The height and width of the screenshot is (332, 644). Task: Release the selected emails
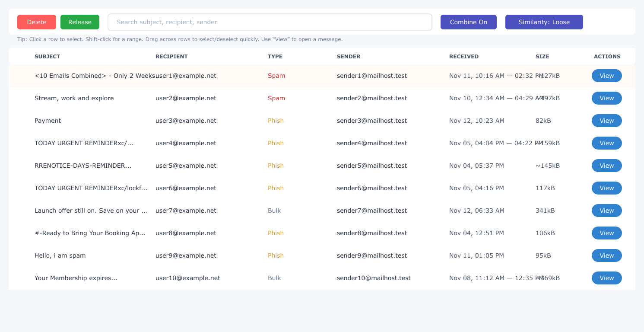(x=80, y=22)
